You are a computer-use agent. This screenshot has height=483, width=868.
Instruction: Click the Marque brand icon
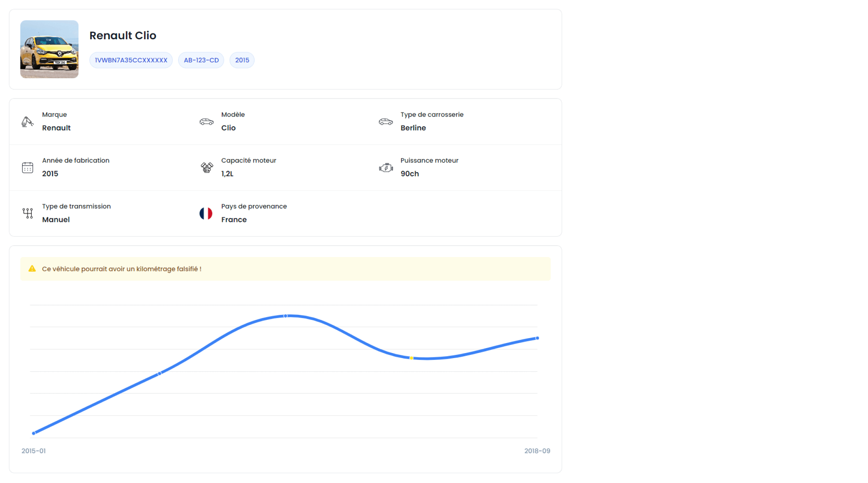pyautogui.click(x=27, y=122)
